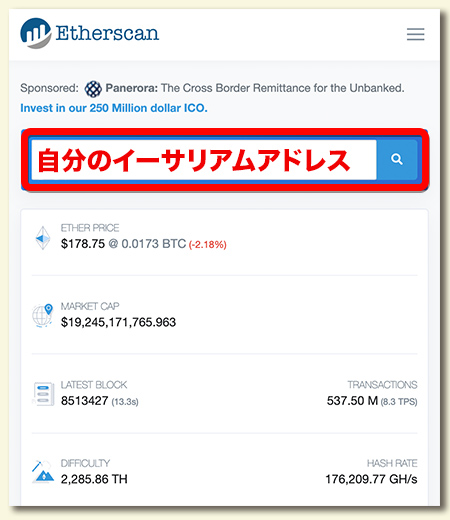Select the $19,245,171,765.963 market cap value
This screenshot has height=520, width=450.
pyautogui.click(x=118, y=322)
